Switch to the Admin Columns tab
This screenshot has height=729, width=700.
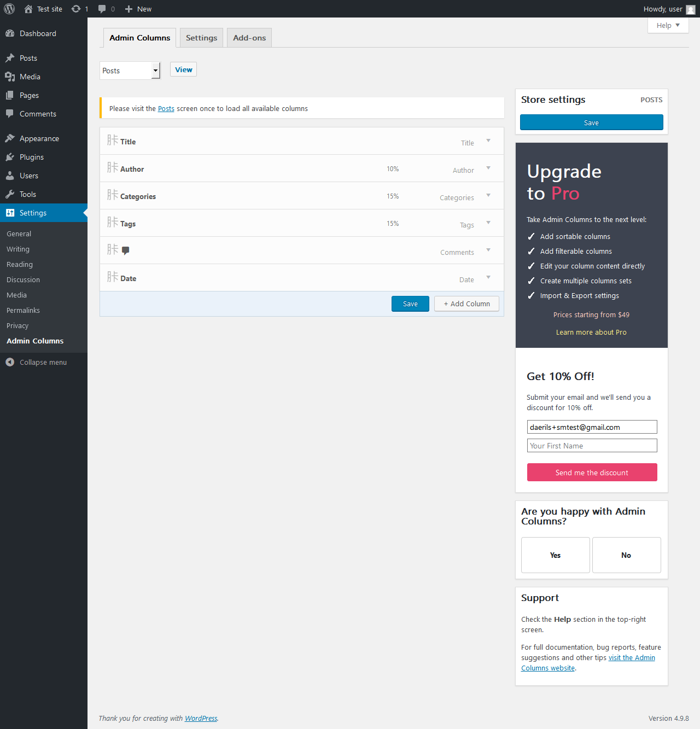[139, 38]
